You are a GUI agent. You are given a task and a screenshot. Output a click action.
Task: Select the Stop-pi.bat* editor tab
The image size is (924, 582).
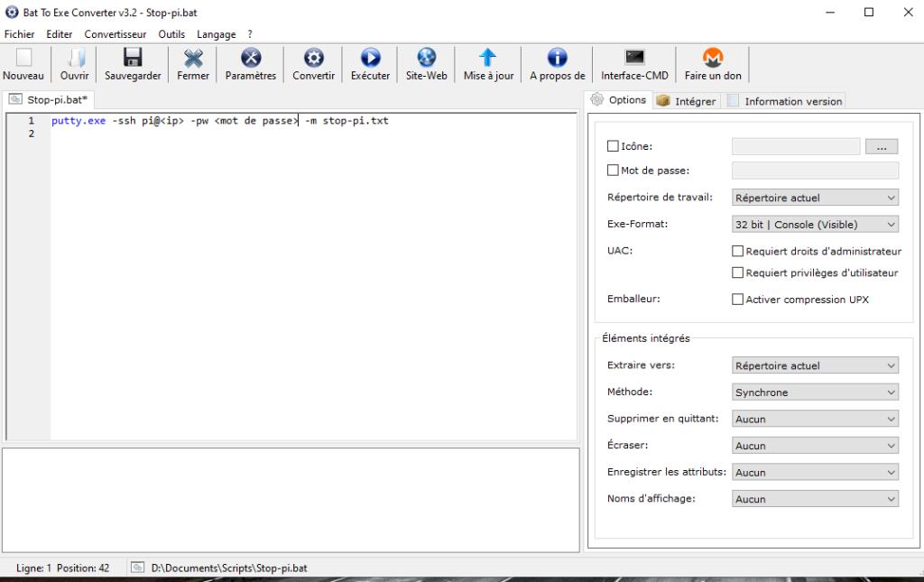tap(50, 99)
